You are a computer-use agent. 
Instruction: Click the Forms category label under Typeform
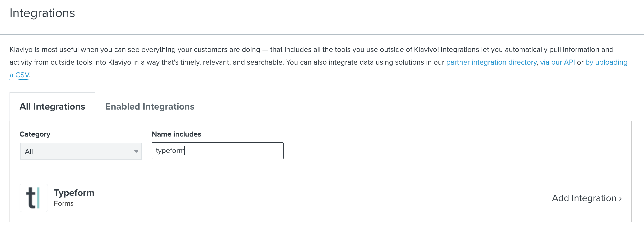click(x=64, y=203)
